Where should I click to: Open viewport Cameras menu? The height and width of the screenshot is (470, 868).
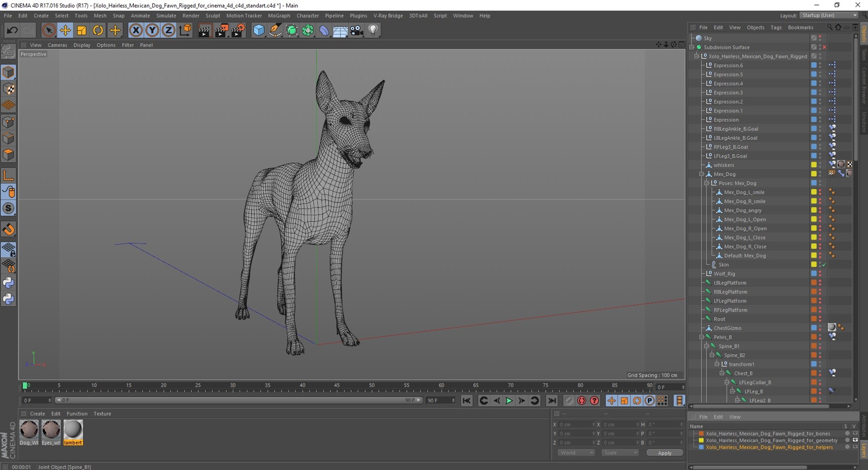(x=57, y=45)
